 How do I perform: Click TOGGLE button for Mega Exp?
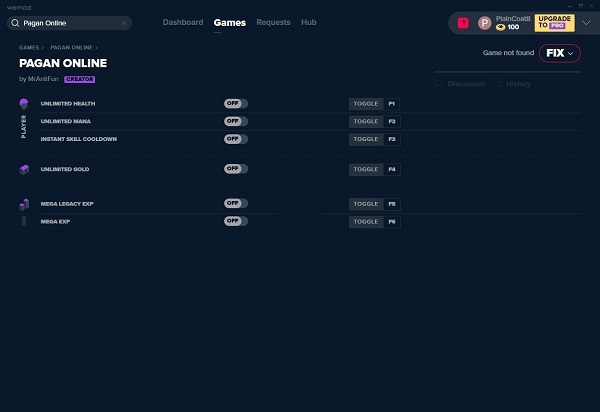[366, 222]
